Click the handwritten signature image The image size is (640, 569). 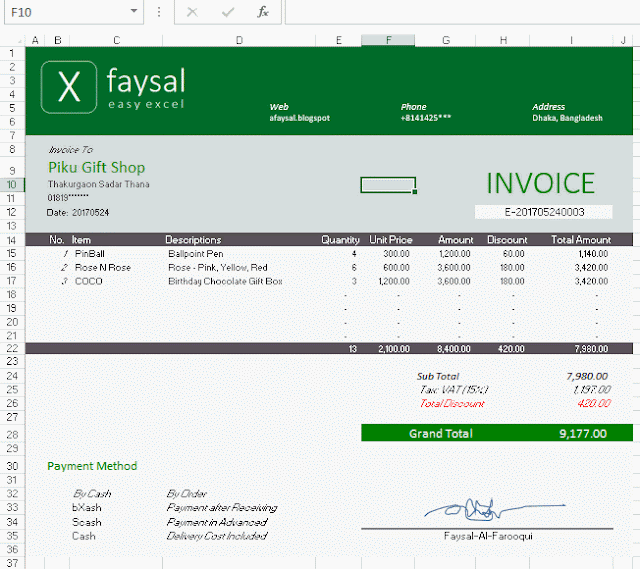[x=494, y=510]
